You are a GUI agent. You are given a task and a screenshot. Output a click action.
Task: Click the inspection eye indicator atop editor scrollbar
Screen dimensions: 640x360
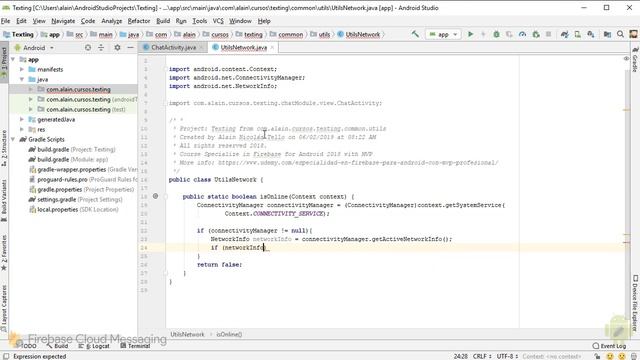tap(627, 59)
